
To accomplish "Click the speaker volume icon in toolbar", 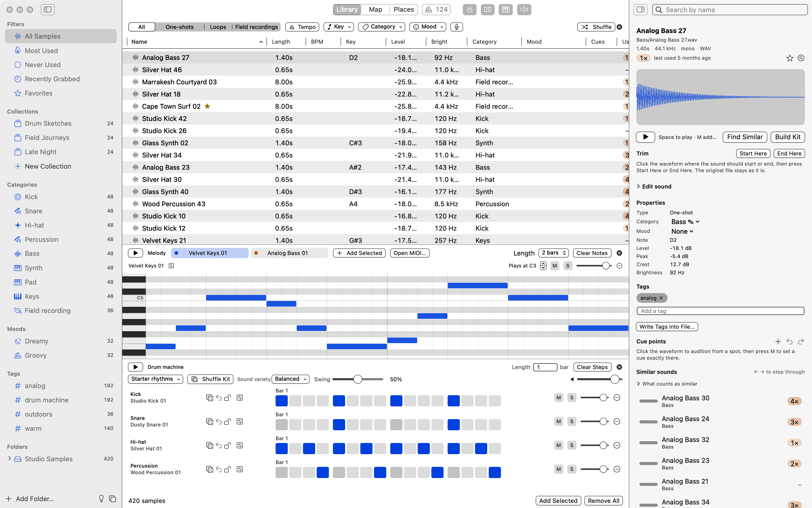I will [x=524, y=9].
